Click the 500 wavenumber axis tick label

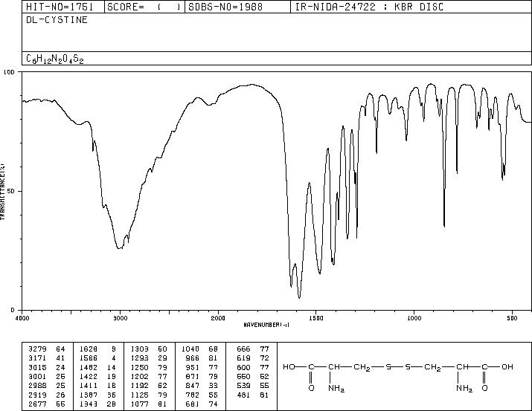pyautogui.click(x=512, y=318)
